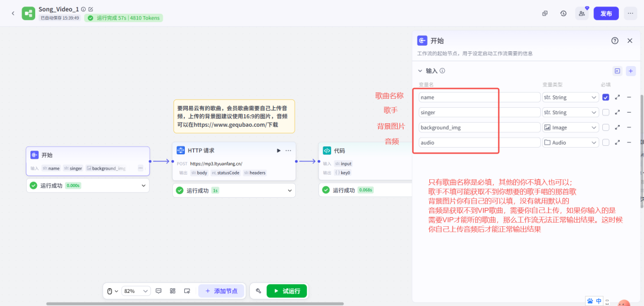Check required for audio variable

606,142
